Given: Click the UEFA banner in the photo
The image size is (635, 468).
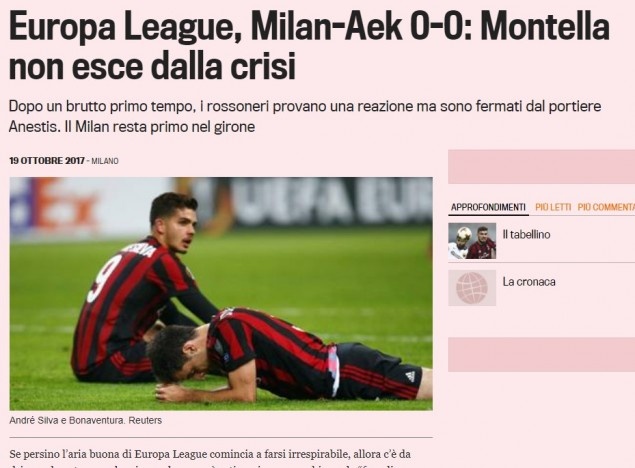Looking at the screenshot, I should click(330, 201).
